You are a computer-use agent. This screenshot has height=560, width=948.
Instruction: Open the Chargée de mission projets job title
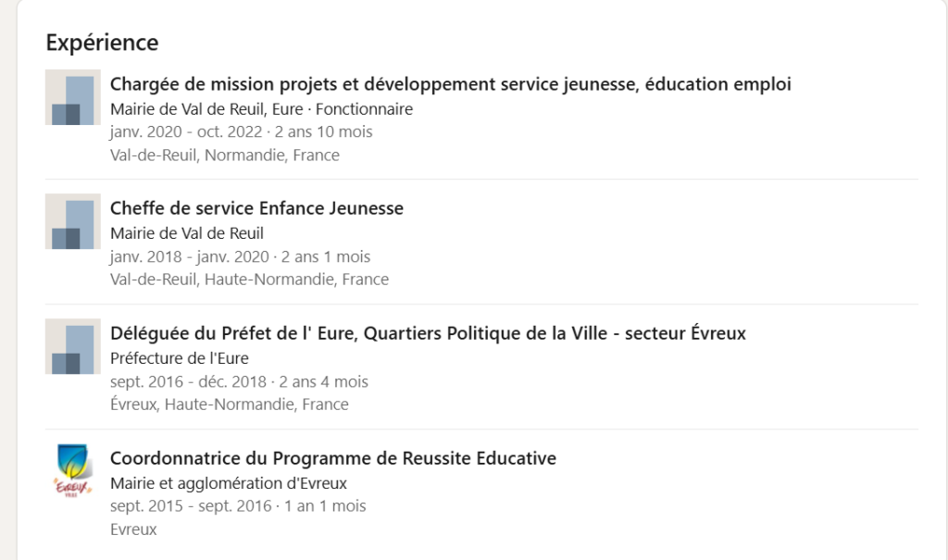click(450, 84)
